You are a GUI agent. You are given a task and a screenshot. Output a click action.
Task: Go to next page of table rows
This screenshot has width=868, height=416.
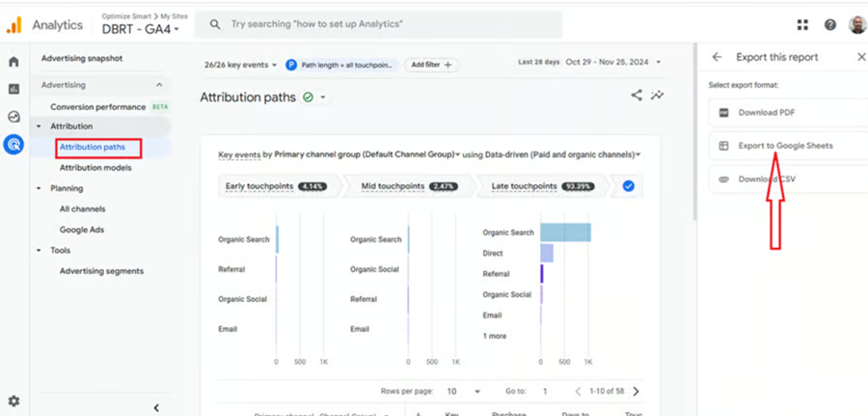[636, 392]
